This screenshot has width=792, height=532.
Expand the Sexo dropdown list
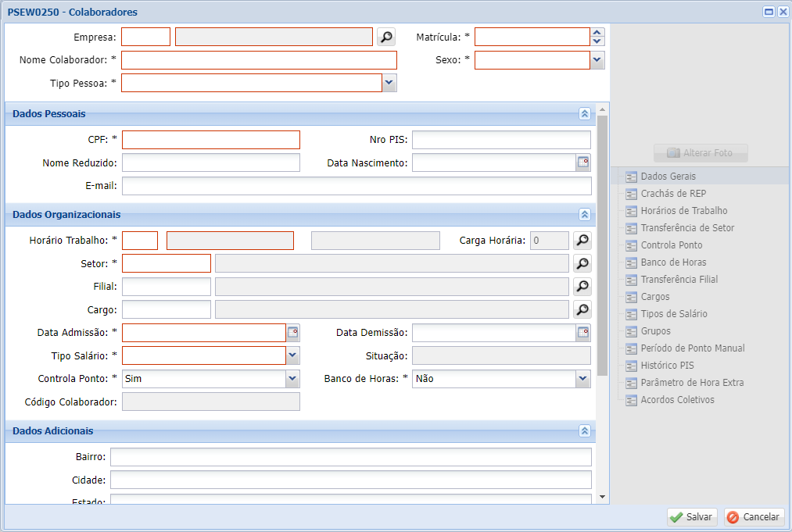(597, 60)
